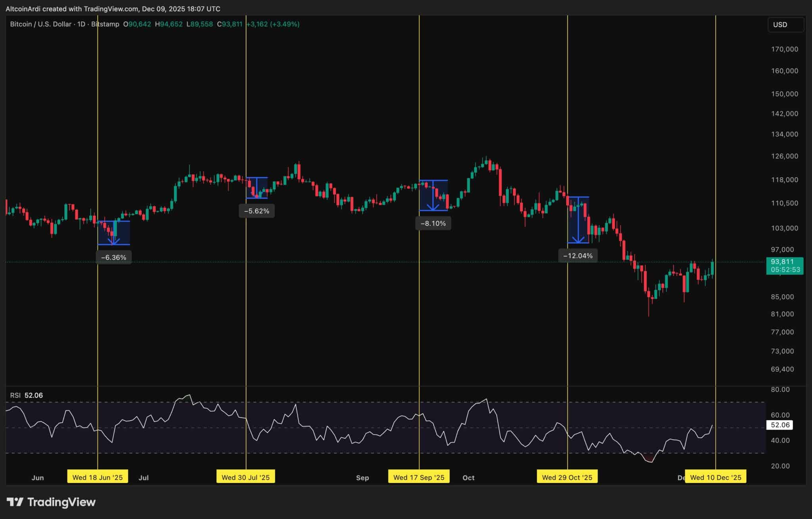Image resolution: width=812 pixels, height=519 pixels.
Task: Select the Wed 17 Sep '25 date marker
Action: point(419,477)
